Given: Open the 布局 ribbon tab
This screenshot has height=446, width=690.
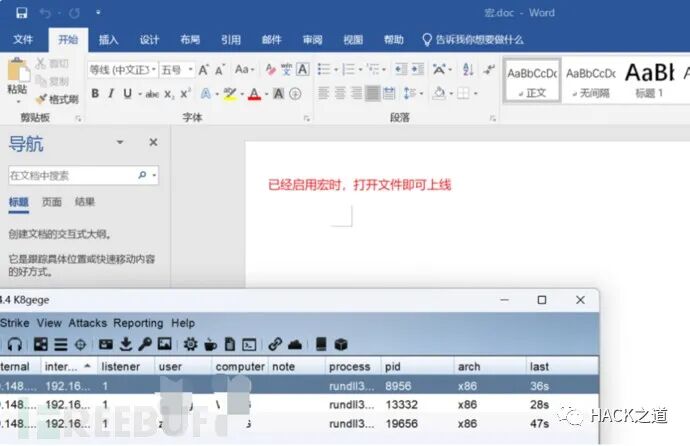Looking at the screenshot, I should click(x=190, y=40).
